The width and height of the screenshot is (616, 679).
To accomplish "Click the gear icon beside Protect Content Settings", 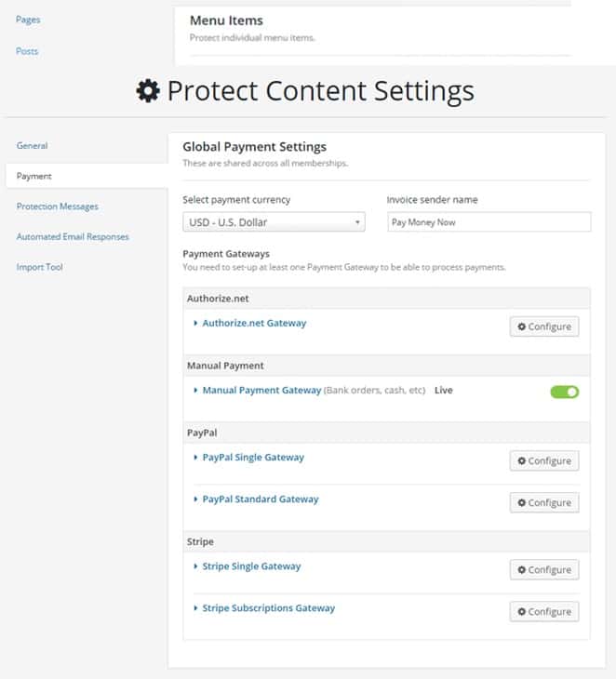I will coord(148,91).
